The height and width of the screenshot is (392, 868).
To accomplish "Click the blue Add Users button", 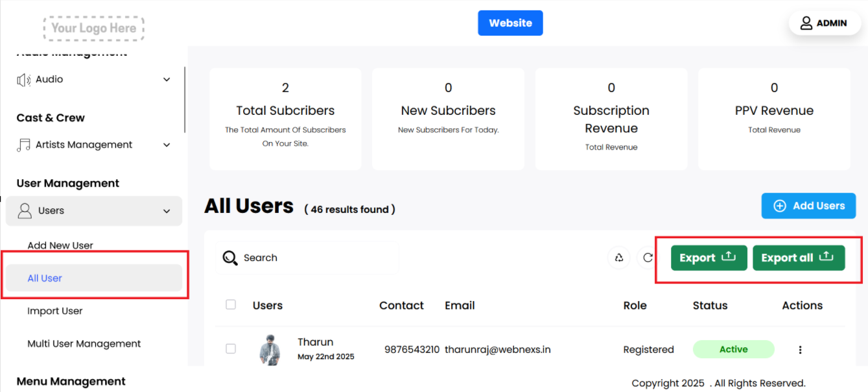I will pos(808,206).
